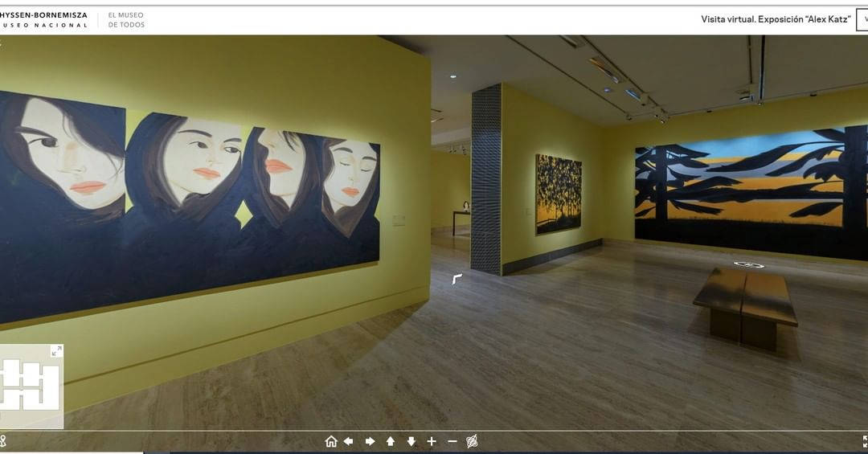Image resolution: width=868 pixels, height=454 pixels.
Task: Click the button right of the exhibition title
Action: (x=862, y=19)
